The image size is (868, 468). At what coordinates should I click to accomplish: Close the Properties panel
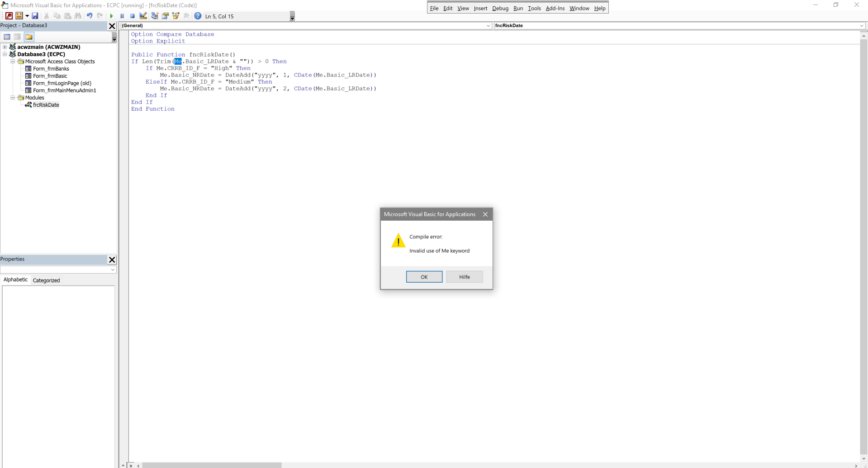click(112, 260)
